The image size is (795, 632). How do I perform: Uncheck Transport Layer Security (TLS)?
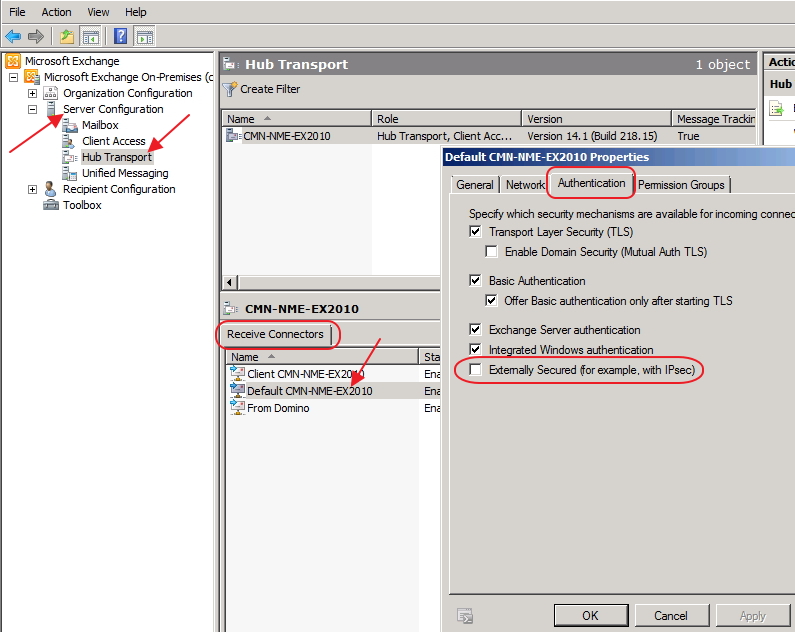(475, 232)
